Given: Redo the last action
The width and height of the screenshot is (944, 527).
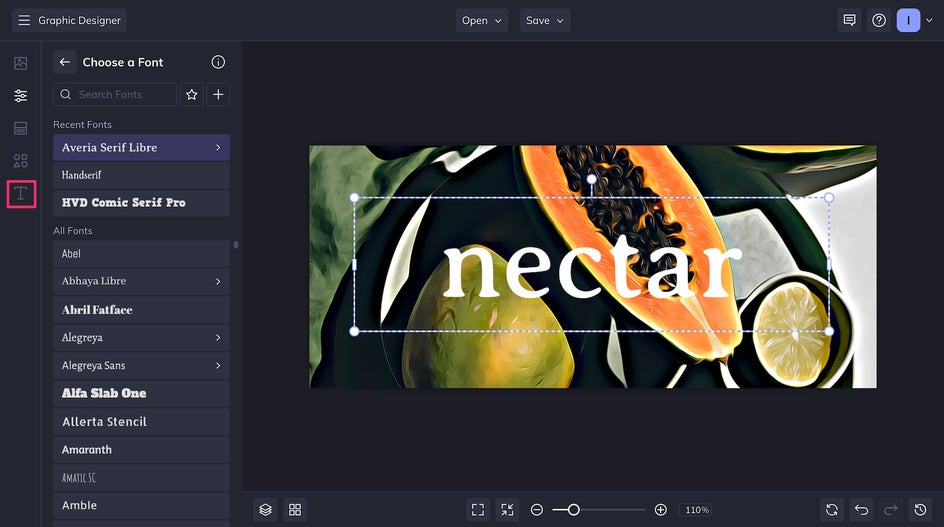Looking at the screenshot, I should [891, 510].
